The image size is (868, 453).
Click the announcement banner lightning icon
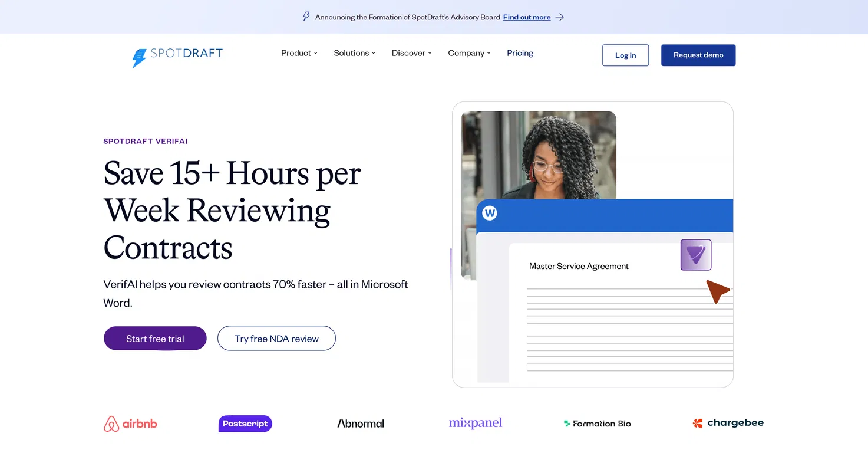(x=306, y=17)
